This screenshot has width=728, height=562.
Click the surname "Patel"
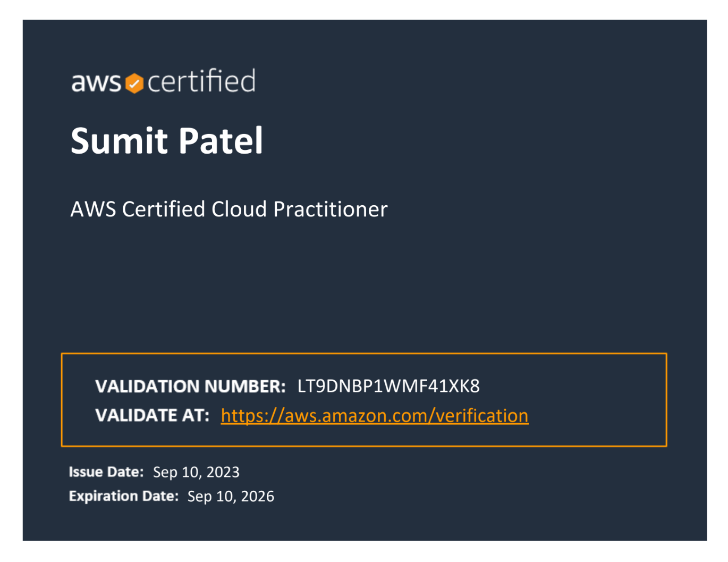click(x=221, y=141)
